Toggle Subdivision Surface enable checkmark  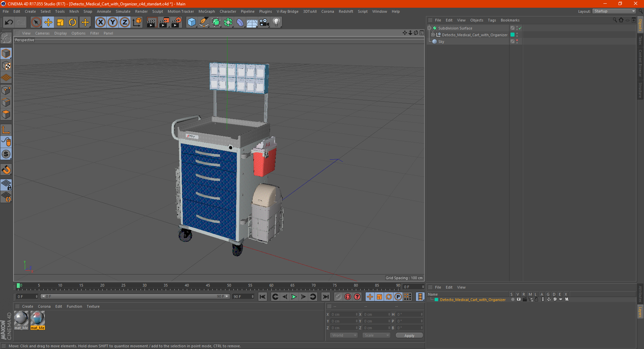[x=520, y=28]
